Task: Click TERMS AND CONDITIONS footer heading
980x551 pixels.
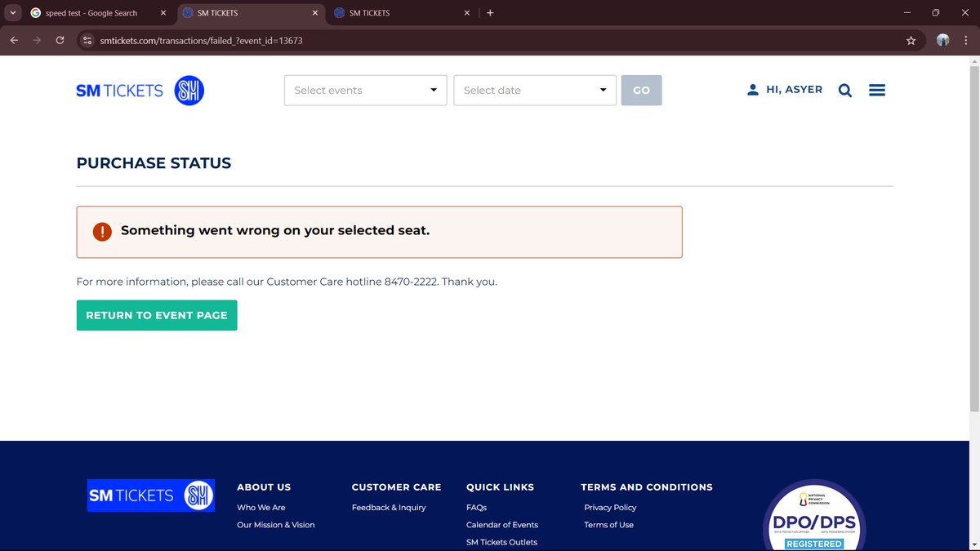Action: click(647, 487)
